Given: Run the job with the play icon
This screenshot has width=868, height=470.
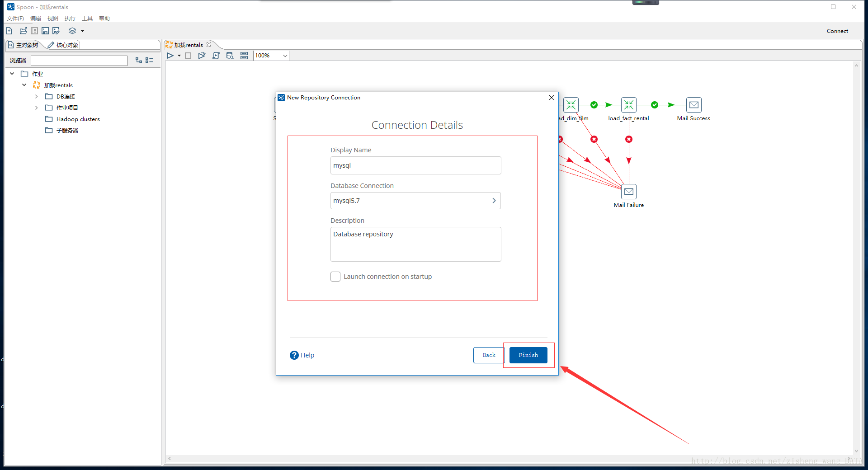Looking at the screenshot, I should pyautogui.click(x=170, y=56).
